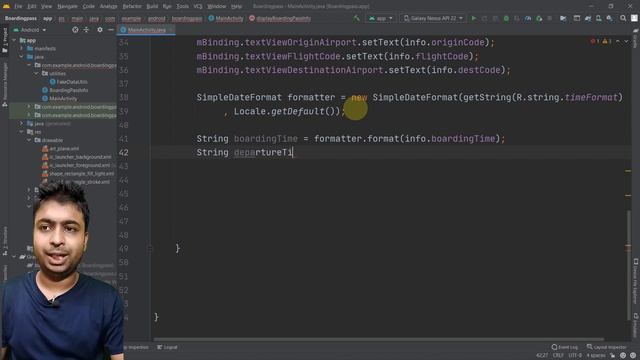
Task: Open the Layout Inspector
Action: tap(606, 347)
